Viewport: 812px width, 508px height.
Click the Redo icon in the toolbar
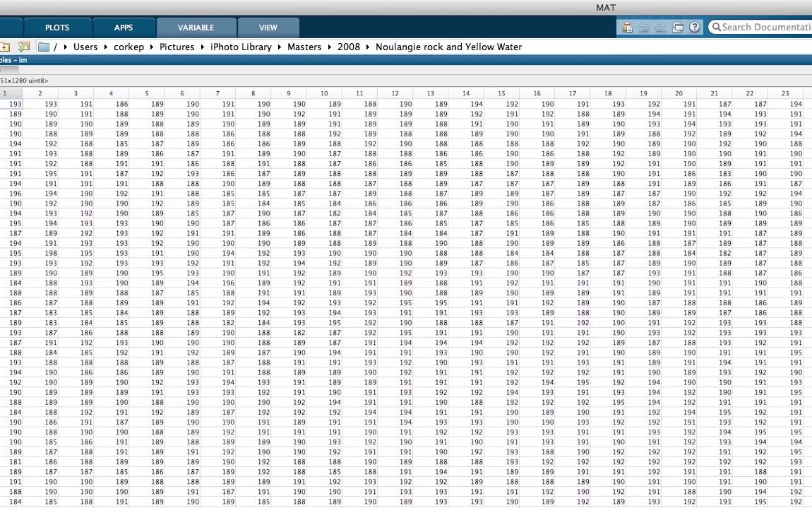(x=660, y=27)
